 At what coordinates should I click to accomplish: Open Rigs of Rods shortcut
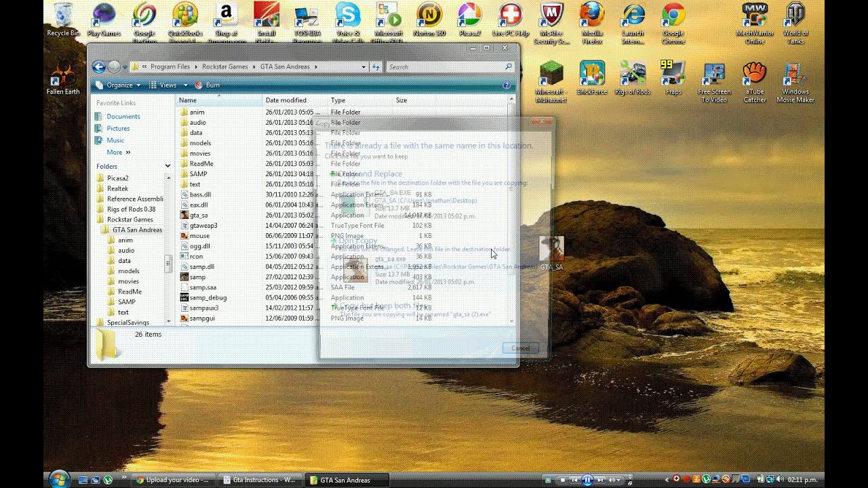633,78
